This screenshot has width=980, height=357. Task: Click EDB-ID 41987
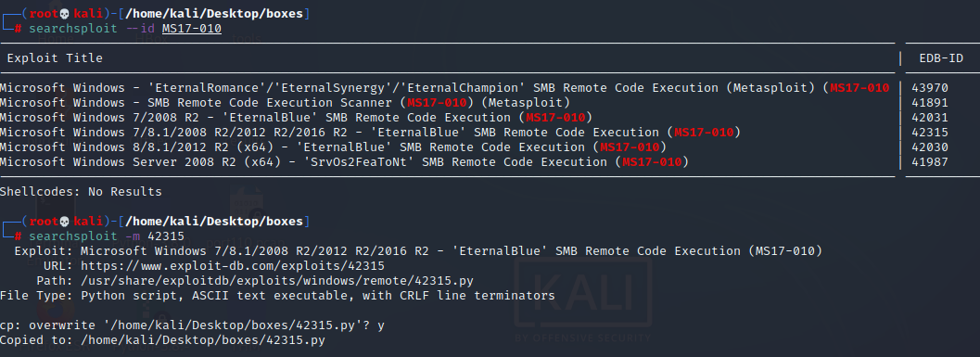(930, 162)
